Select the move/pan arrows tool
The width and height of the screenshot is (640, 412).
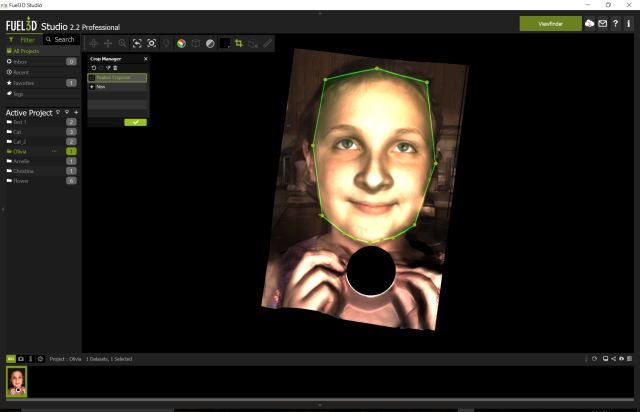tap(108, 43)
